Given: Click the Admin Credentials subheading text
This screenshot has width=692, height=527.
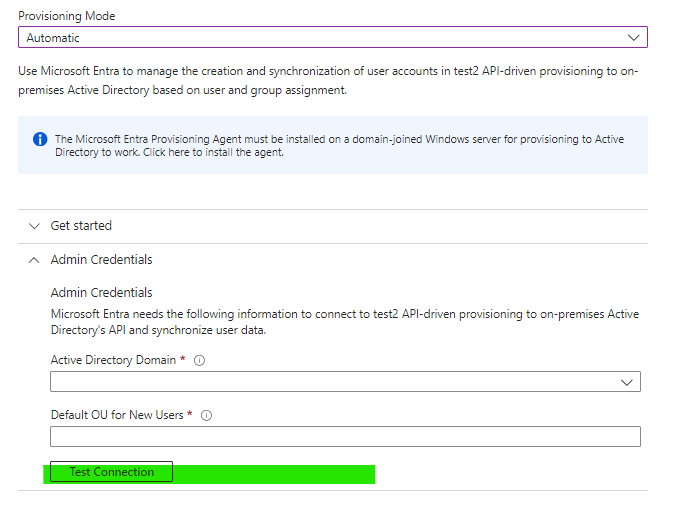Looking at the screenshot, I should 102,293.
